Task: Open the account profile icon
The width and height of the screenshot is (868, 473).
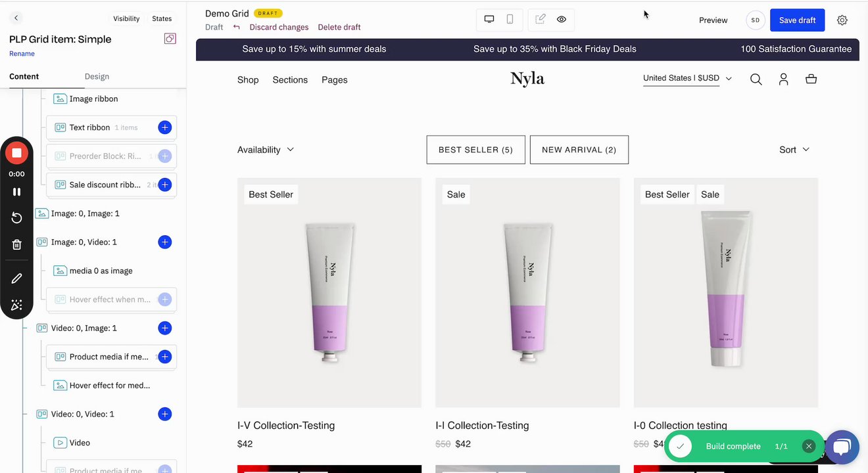Action: coord(783,79)
